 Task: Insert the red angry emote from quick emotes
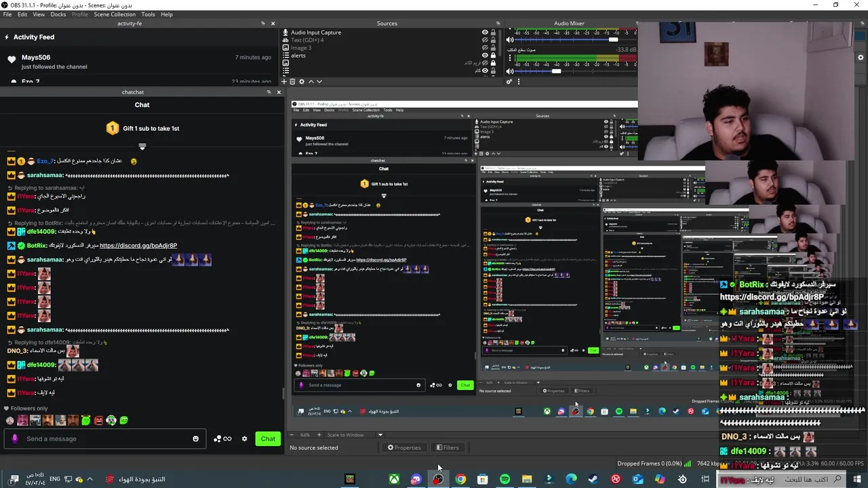coord(98,420)
